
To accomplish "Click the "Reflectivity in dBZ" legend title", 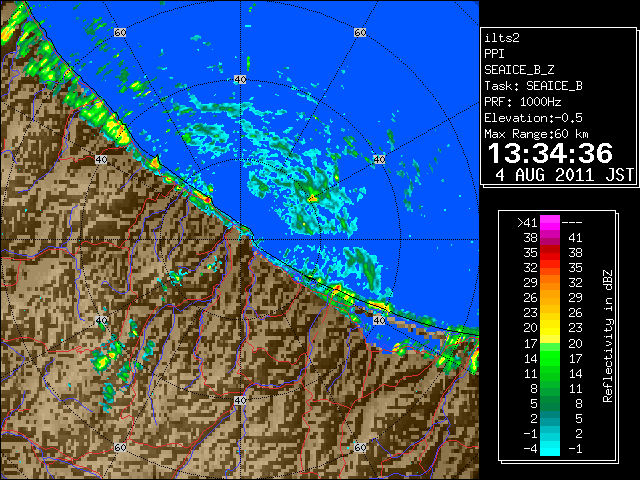I will coord(608,336).
